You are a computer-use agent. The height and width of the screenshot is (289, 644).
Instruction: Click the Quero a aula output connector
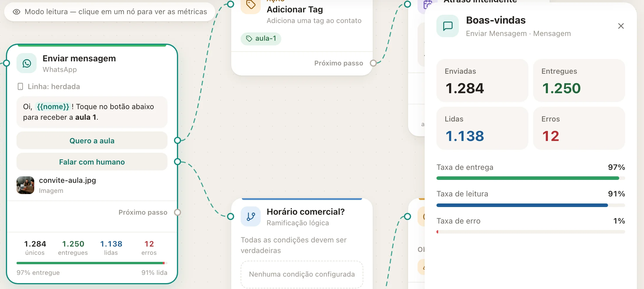point(177,140)
